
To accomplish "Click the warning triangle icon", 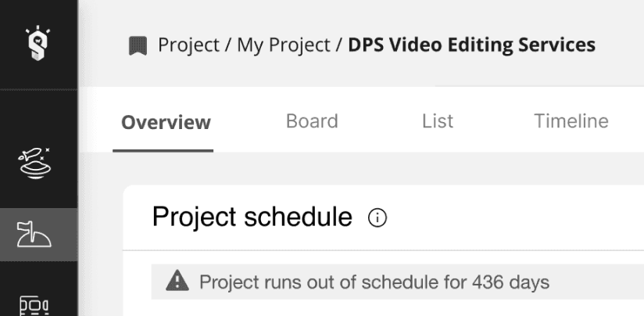I will tap(177, 281).
